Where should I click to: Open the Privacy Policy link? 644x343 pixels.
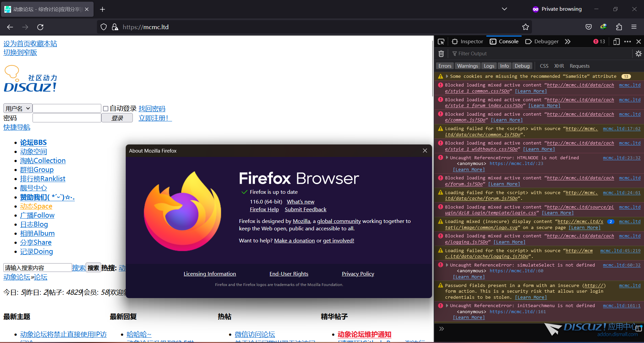click(358, 274)
